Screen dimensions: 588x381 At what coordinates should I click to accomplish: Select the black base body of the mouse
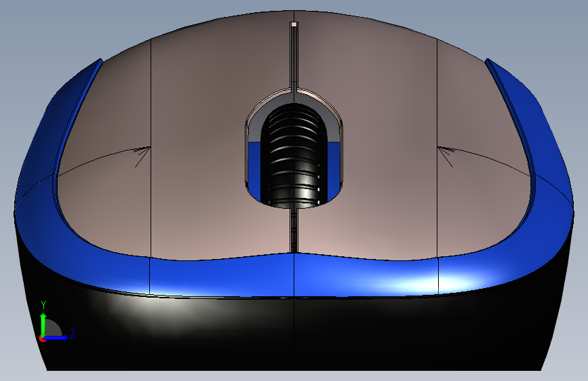click(294, 330)
